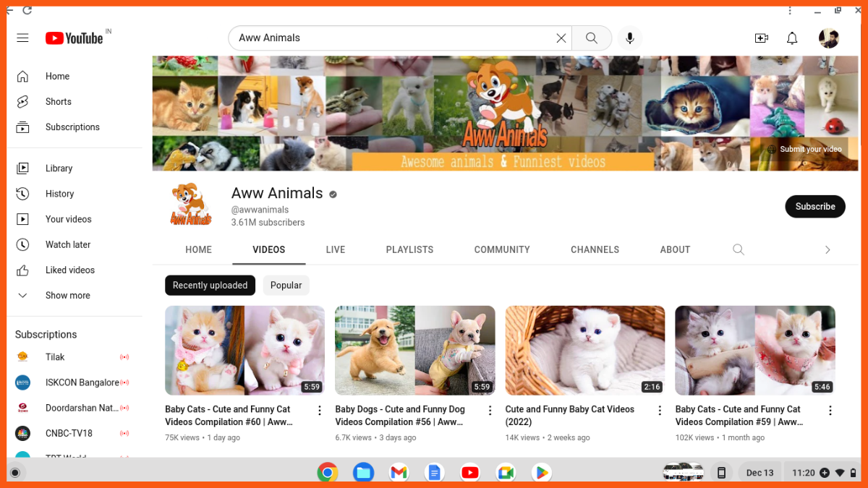Click the voice search microphone icon

tap(630, 38)
